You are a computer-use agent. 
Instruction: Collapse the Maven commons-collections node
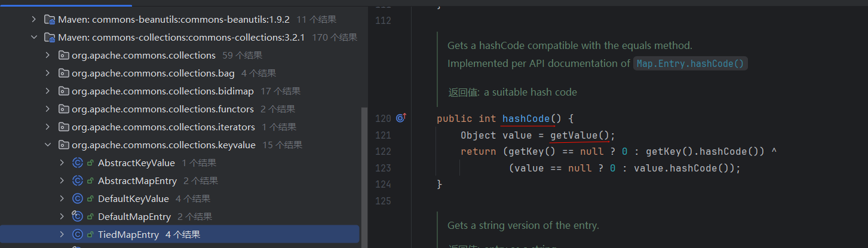coord(33,38)
